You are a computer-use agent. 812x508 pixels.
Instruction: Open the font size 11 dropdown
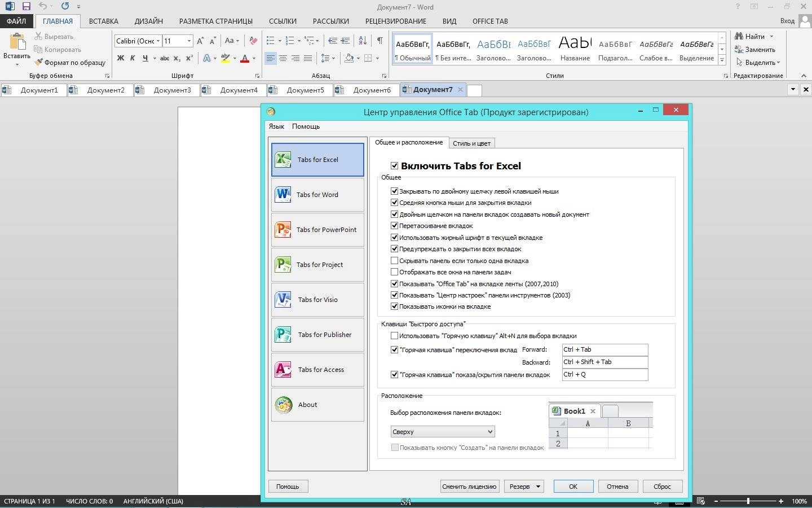[189, 41]
